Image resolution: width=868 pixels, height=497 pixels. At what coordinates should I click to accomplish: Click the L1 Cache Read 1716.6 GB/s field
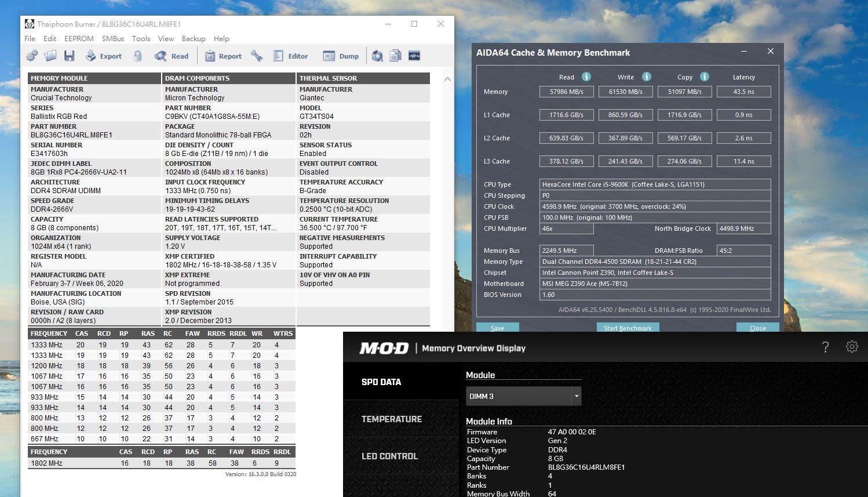(x=567, y=115)
